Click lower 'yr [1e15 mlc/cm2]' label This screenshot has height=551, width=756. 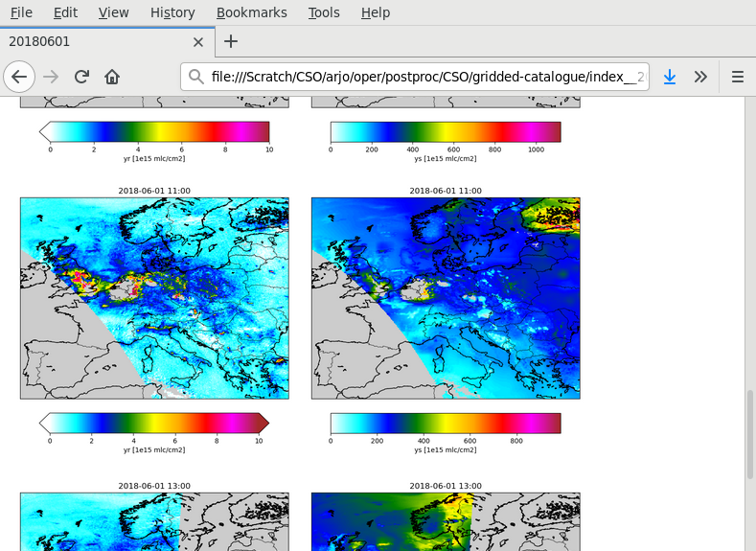154,449
